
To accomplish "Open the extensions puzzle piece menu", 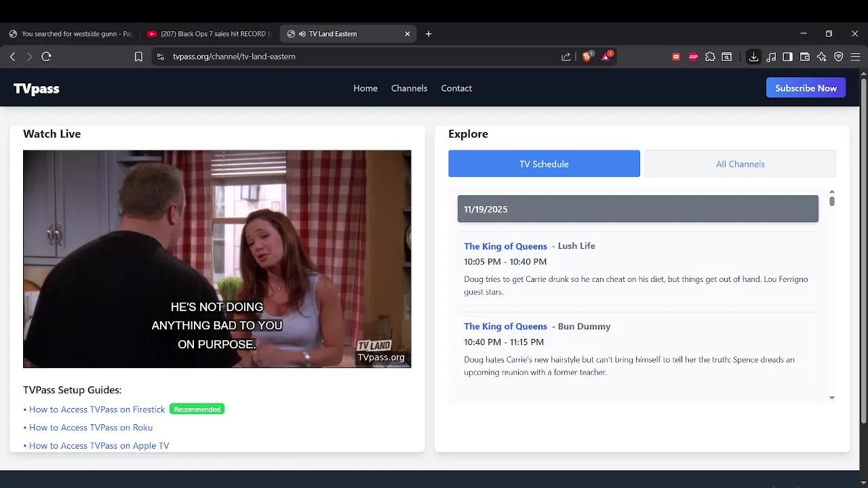I will point(710,57).
